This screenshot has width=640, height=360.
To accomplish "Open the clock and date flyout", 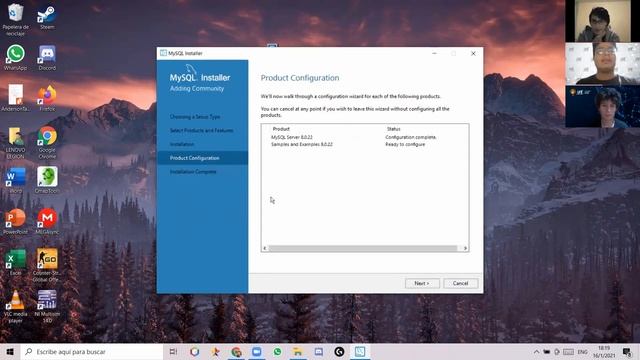I will [604, 352].
